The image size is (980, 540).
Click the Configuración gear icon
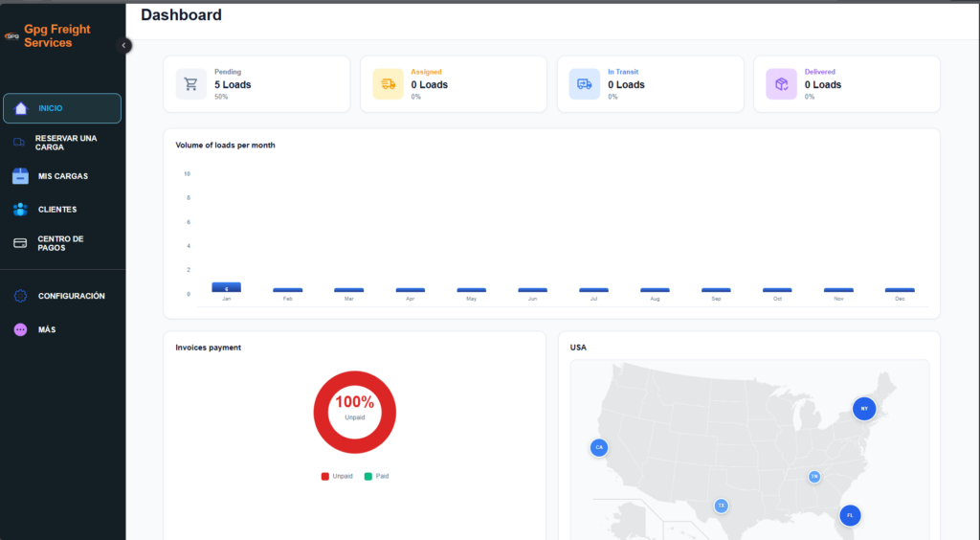(20, 297)
